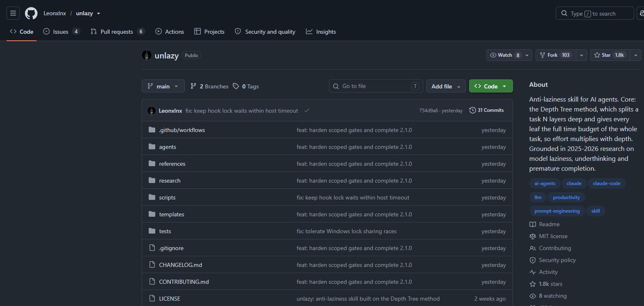Focus the Type / to search field
Image resolution: width=644 pixels, height=306 pixels.
point(595,13)
